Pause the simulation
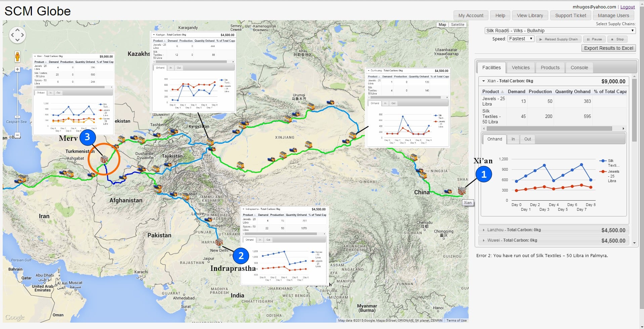644x329 pixels. pyautogui.click(x=594, y=39)
